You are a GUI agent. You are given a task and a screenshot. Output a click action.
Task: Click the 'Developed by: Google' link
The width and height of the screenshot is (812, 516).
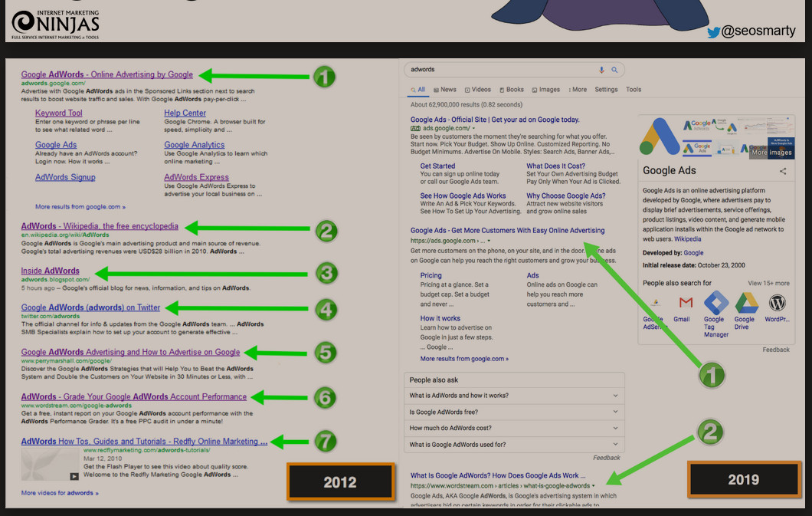(693, 253)
